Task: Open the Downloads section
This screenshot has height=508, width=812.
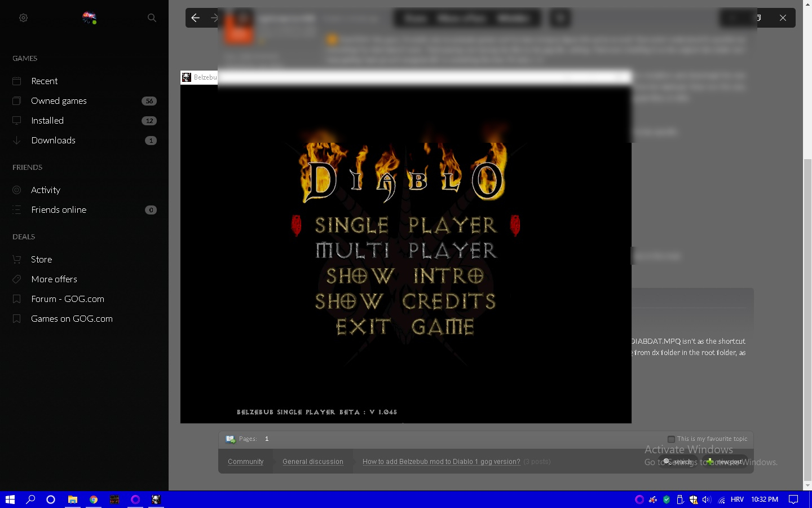Action: [x=53, y=141]
